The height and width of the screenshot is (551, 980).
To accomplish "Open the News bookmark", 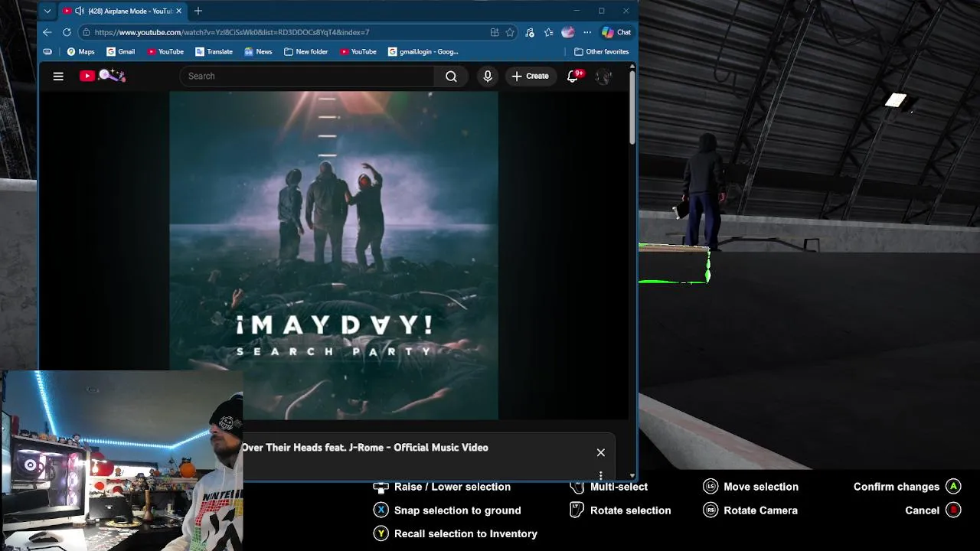I will 258,51.
